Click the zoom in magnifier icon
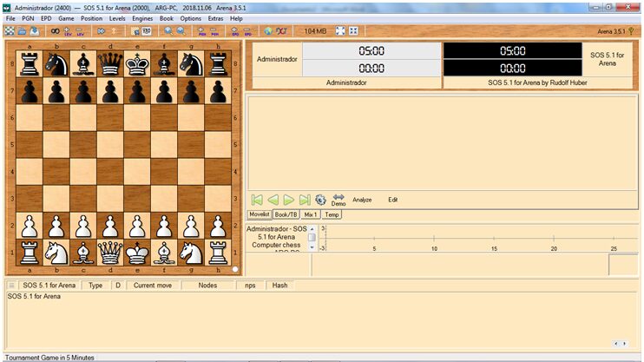 coord(168,31)
